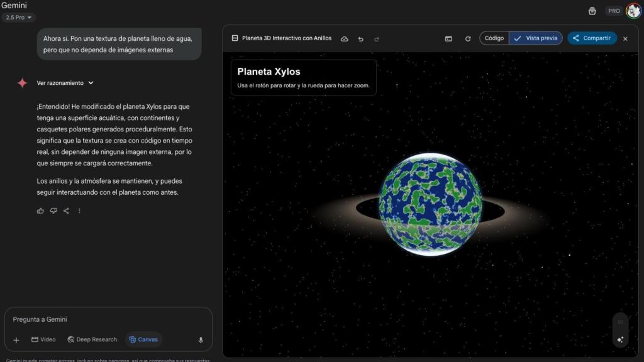The height and width of the screenshot is (362, 644).
Task: Click the plus button to attach content
Action: coord(16,339)
